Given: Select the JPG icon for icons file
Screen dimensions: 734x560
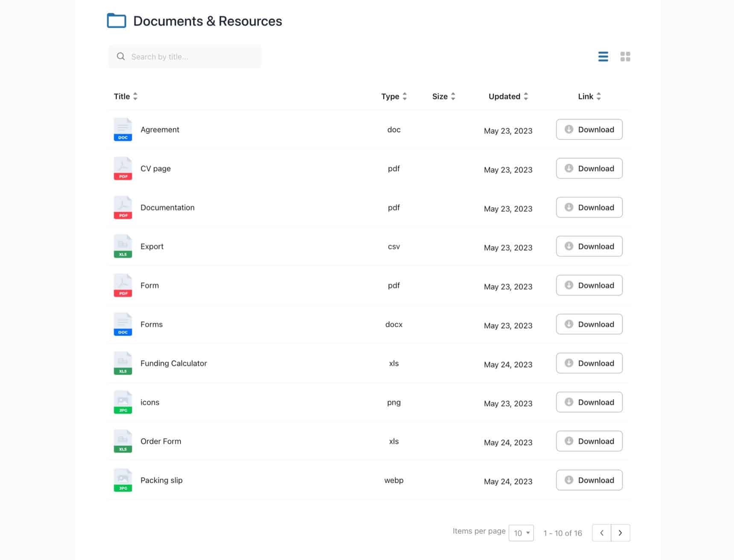Looking at the screenshot, I should 122,402.
